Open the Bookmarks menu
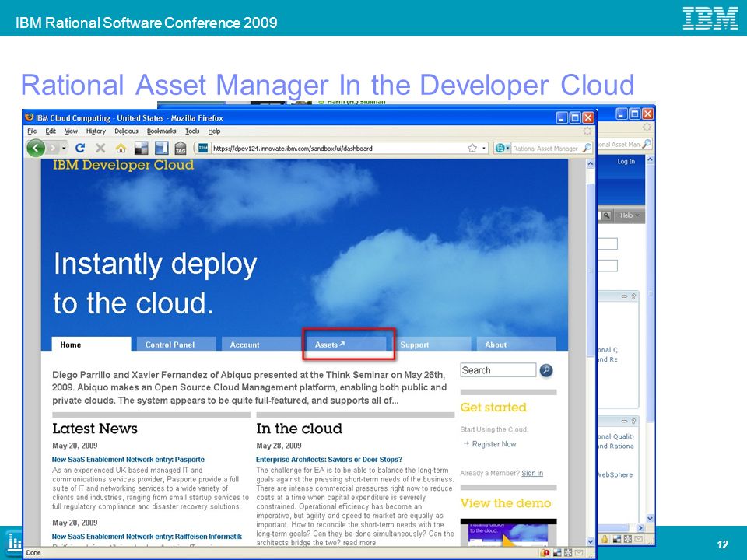747x560 pixels. (x=162, y=131)
